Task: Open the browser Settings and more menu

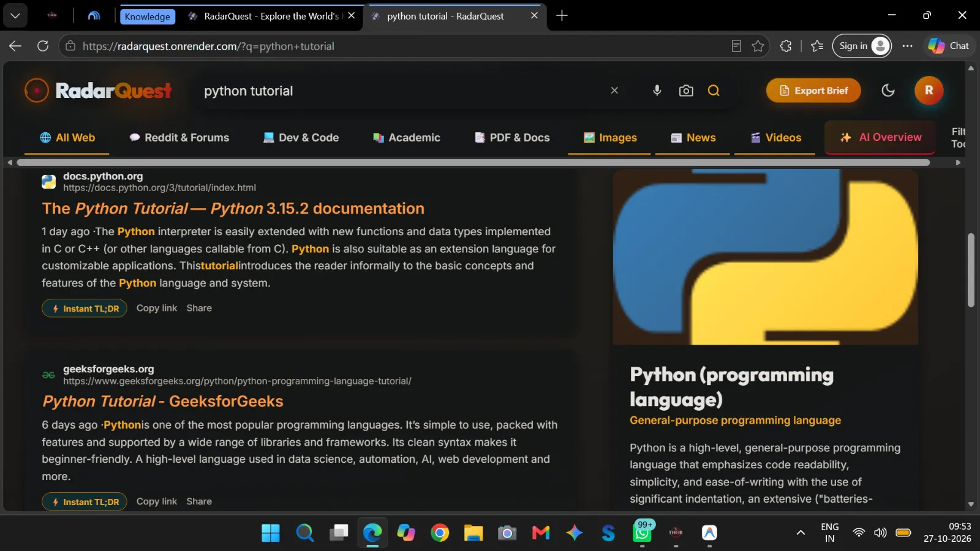Action: [907, 46]
